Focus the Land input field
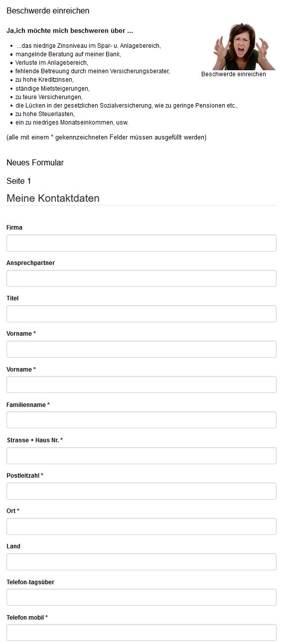 coord(141,562)
